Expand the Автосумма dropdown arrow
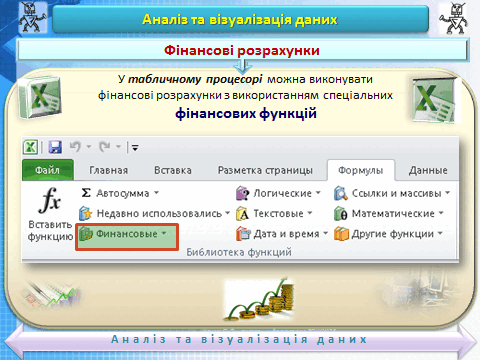 156,193
